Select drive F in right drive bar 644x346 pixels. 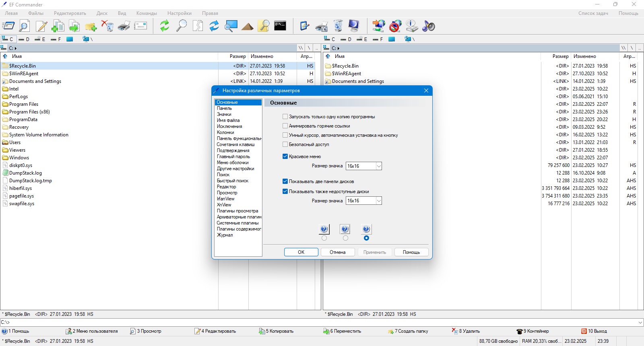tap(378, 39)
